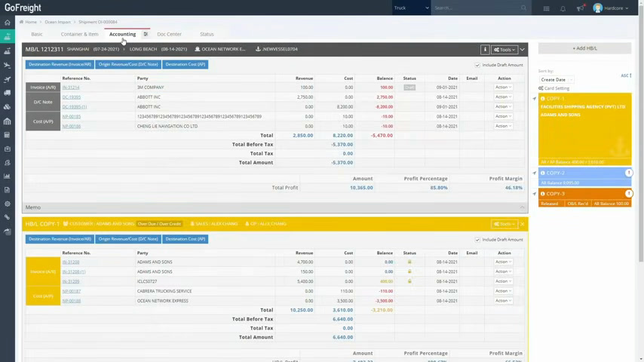Click MB/L Destination Revenue (Invoice/AR) button
The image size is (644, 362).
(60, 65)
